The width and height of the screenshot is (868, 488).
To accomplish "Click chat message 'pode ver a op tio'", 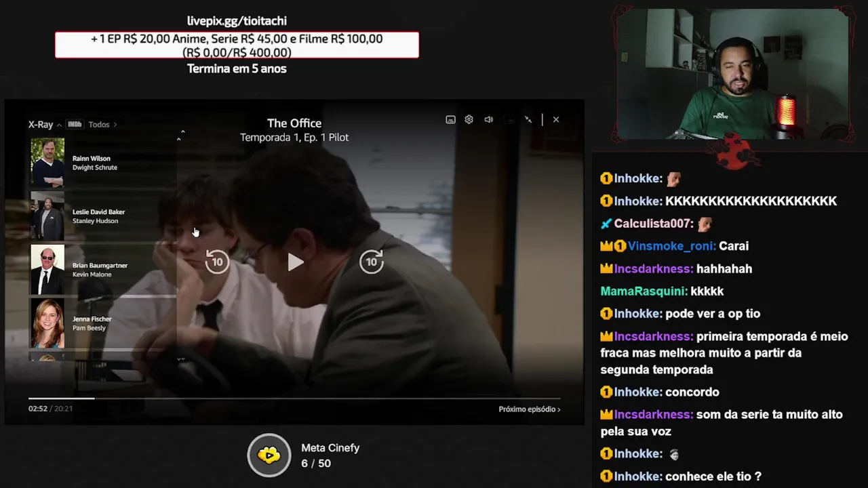I will coord(713,314).
